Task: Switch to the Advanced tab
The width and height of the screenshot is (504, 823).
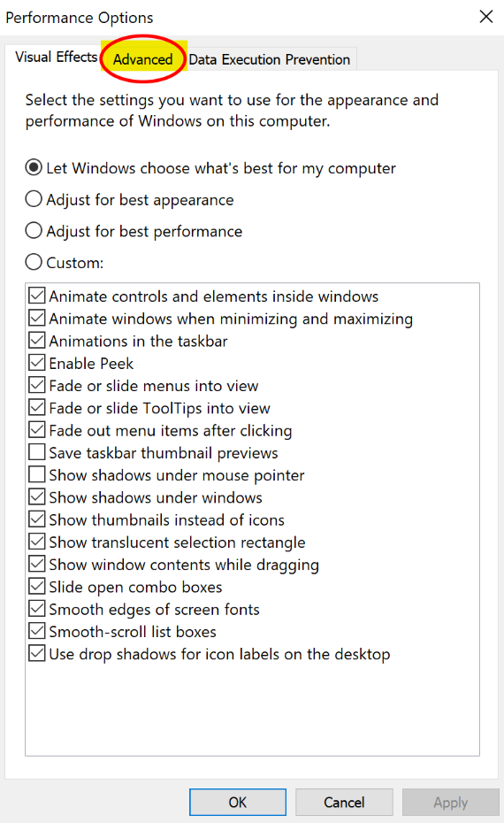Action: point(143,58)
